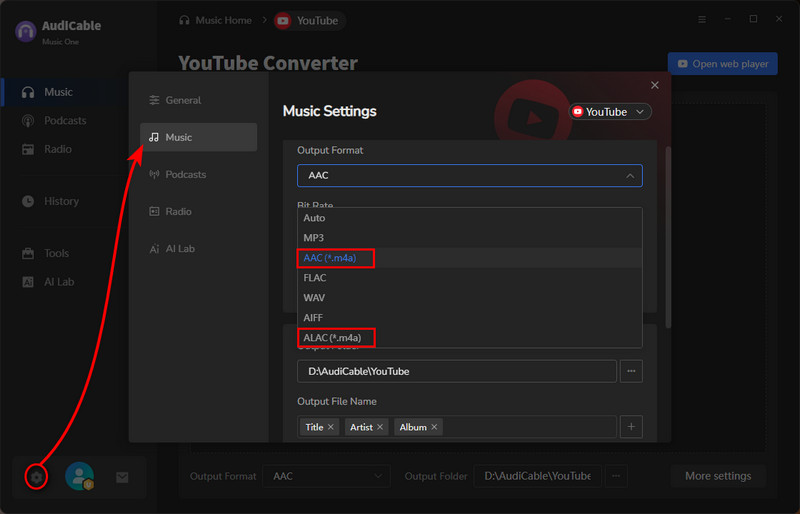Click output folder path field in dialog
The height and width of the screenshot is (514, 800).
coord(457,371)
